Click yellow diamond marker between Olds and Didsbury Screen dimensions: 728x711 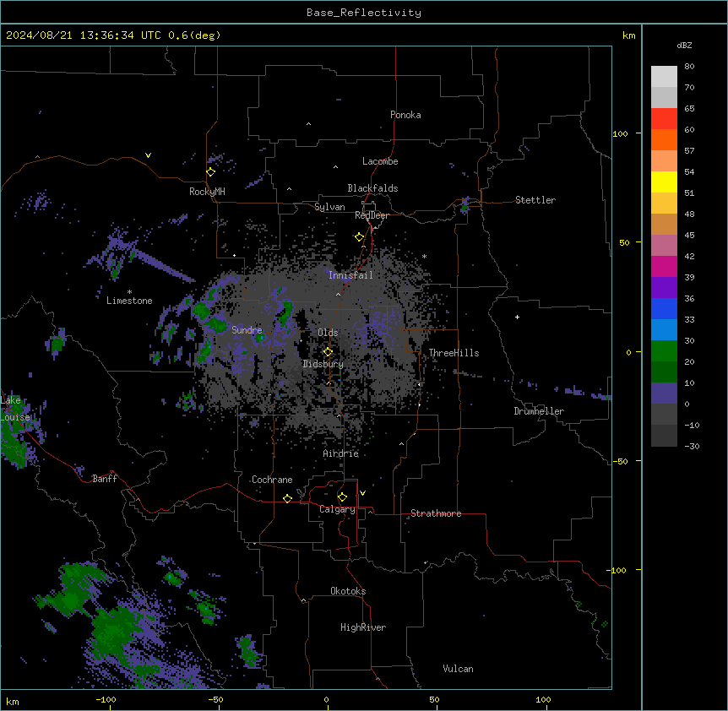click(x=329, y=352)
